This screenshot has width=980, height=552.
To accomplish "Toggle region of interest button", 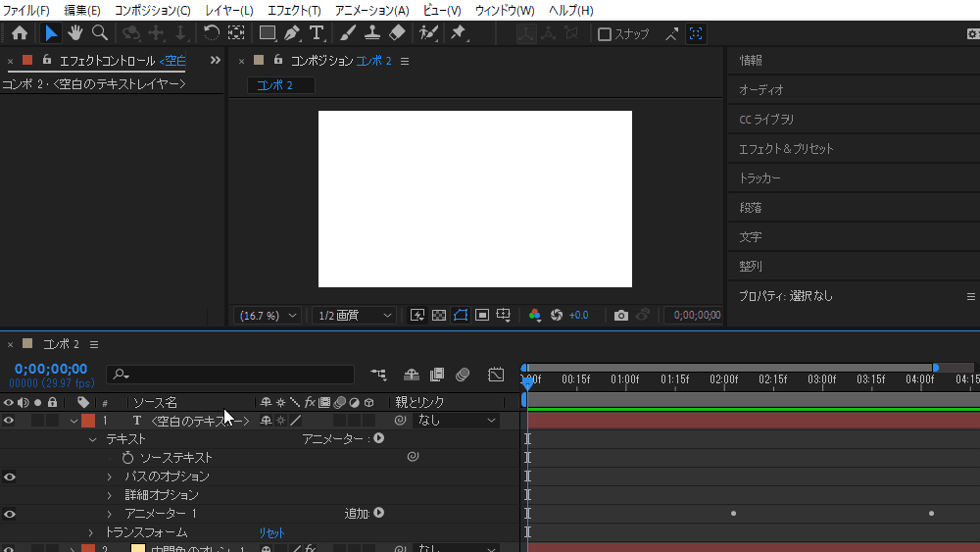I will pyautogui.click(x=482, y=315).
